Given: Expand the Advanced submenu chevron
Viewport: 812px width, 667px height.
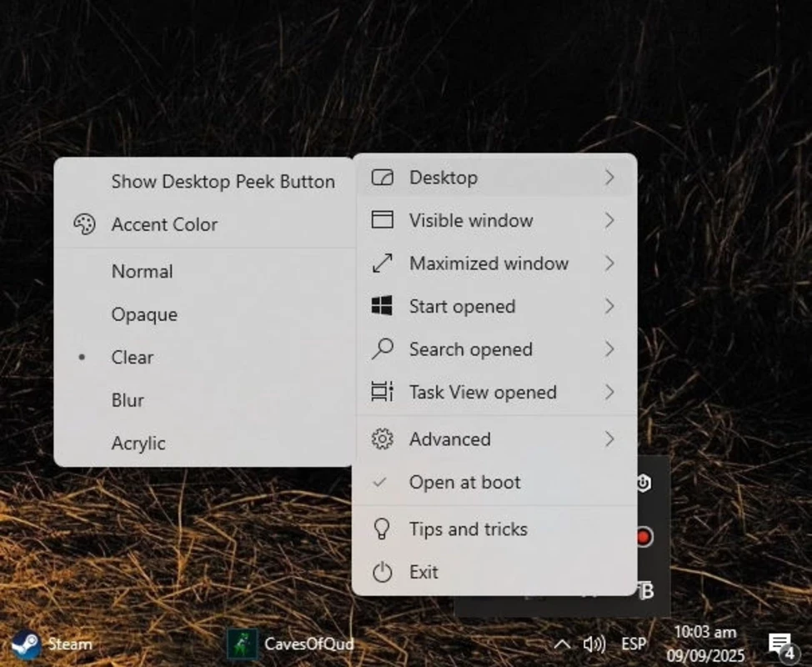Looking at the screenshot, I should (x=609, y=439).
